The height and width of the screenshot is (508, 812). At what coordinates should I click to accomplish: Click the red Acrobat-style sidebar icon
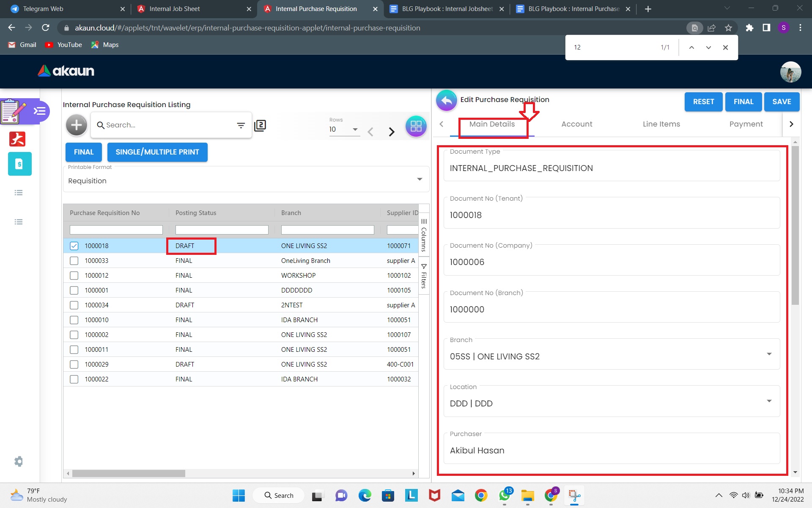pos(17,139)
